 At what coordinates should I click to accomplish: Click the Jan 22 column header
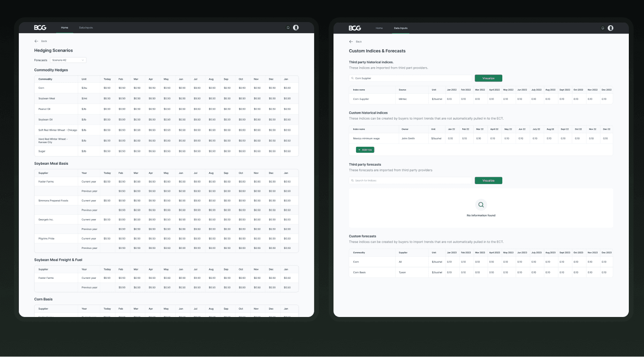pos(451,129)
